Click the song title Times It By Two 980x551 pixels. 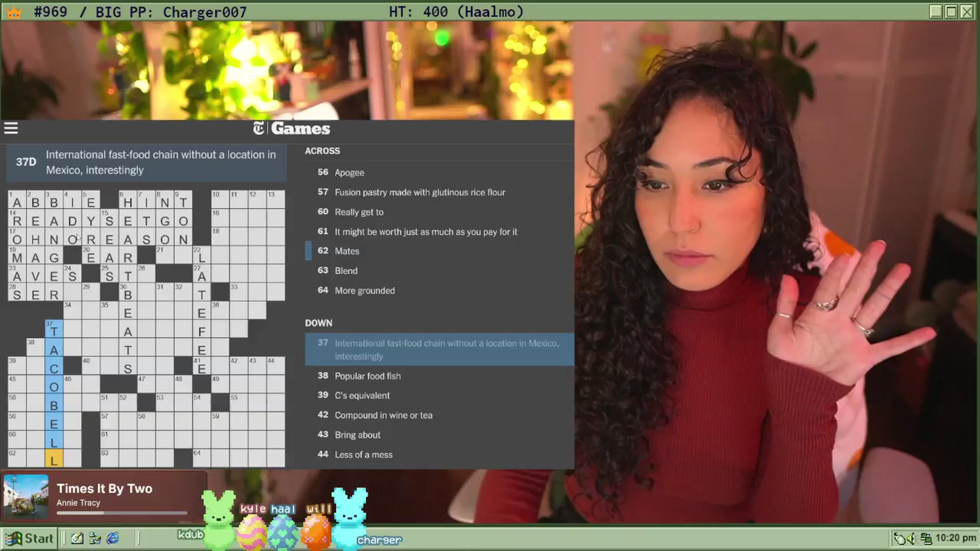[105, 488]
